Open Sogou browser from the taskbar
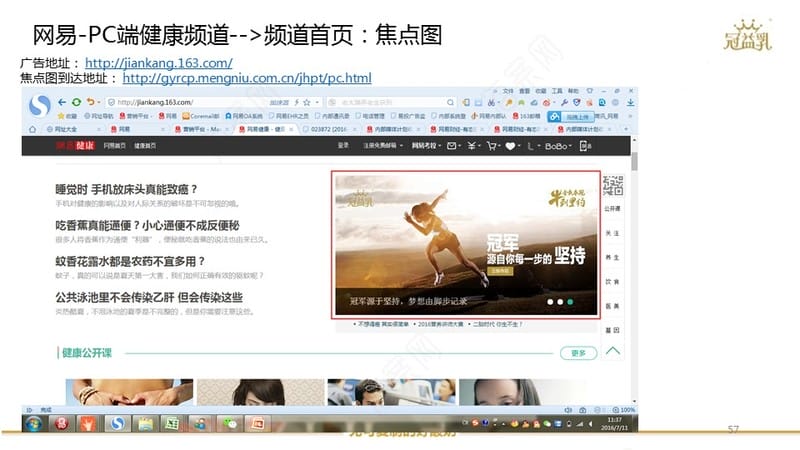The image size is (800, 450). click(x=118, y=423)
